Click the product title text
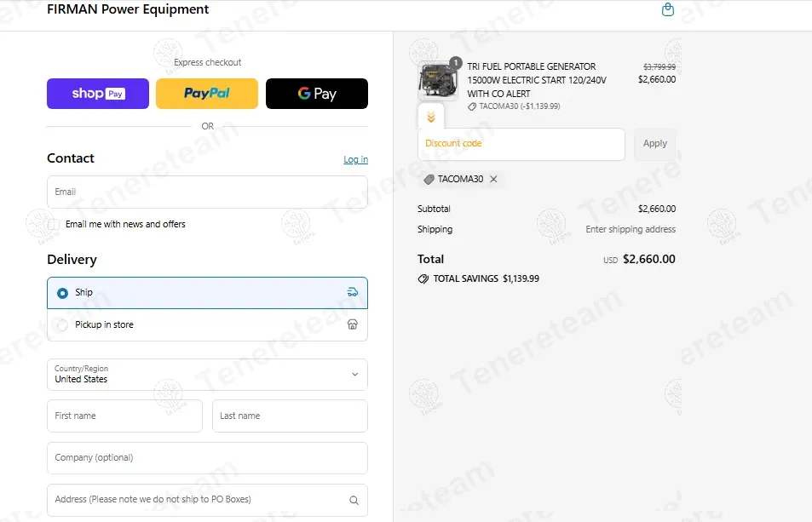Screen dimensions: 812x522 [537, 80]
